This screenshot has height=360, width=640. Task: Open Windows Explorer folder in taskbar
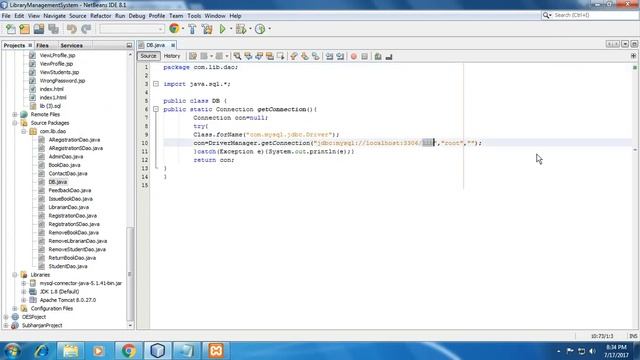tap(70, 350)
